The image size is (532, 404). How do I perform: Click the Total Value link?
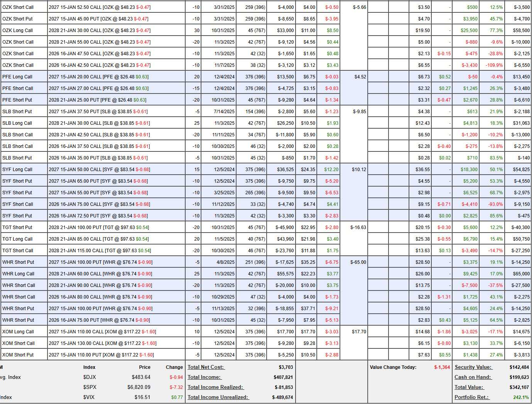[469, 387]
